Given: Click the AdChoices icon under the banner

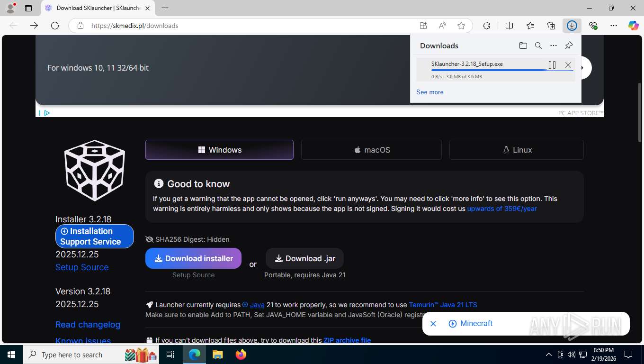Looking at the screenshot, I should coord(47,113).
